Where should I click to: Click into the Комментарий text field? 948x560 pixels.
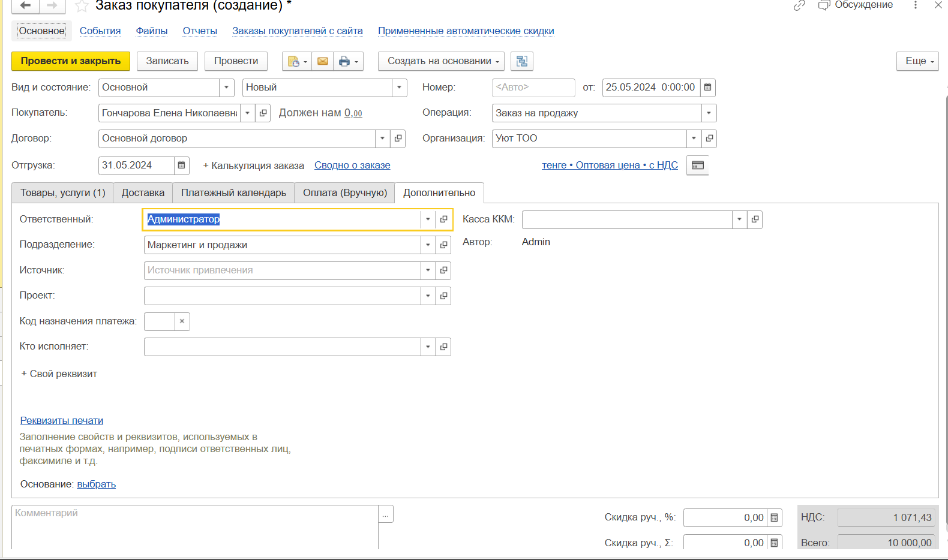pos(194,526)
